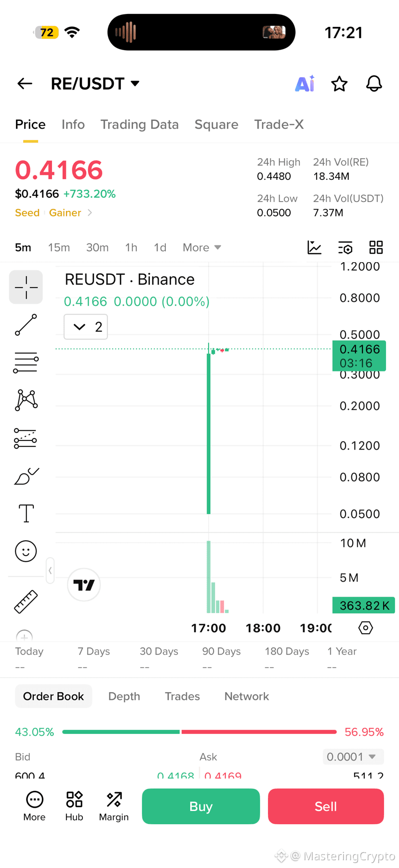The image size is (399, 868).
Task: Expand the indicators legend showing 2
Action: pos(86,327)
